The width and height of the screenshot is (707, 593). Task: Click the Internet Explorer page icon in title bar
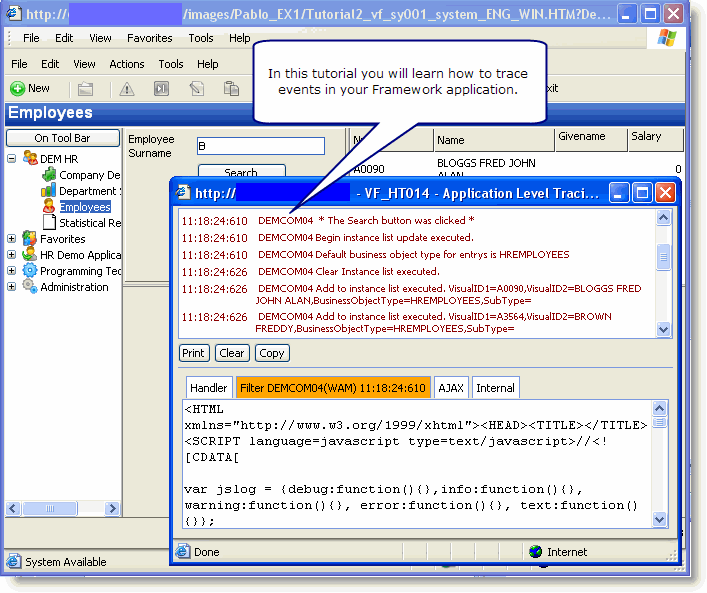pos(14,14)
